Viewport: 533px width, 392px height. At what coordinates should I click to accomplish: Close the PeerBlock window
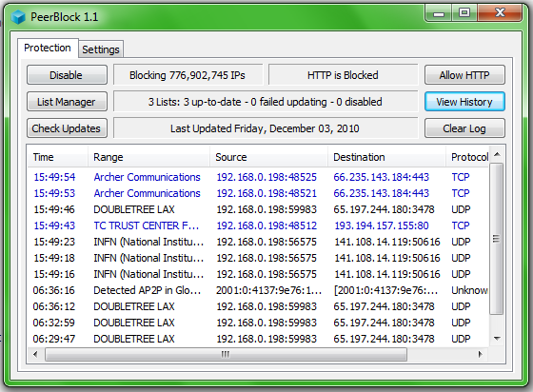coord(500,13)
